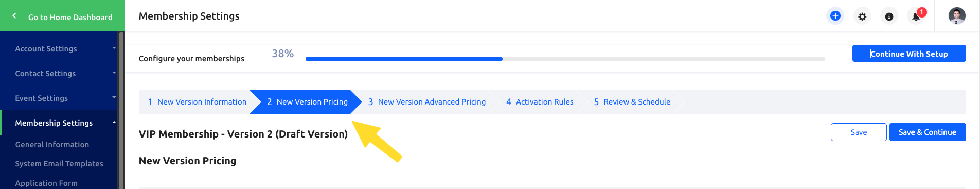Click the blue plus add icon
This screenshot has height=189, width=980.
835,16
